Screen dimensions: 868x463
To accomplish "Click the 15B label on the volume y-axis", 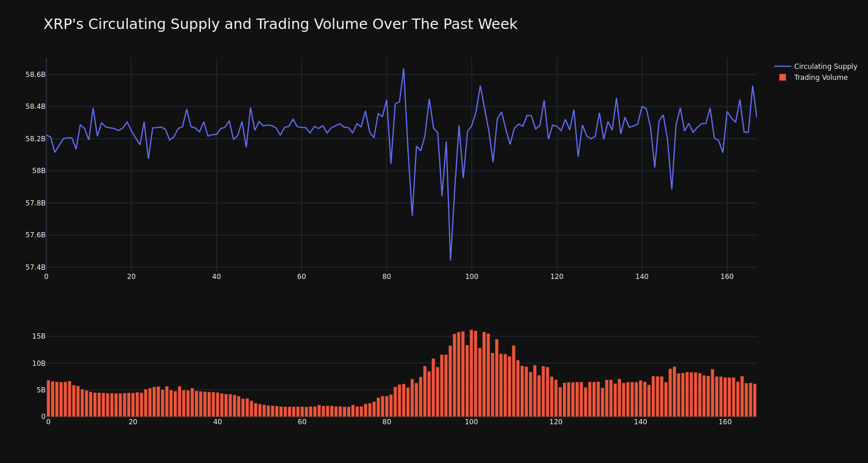I will (x=39, y=336).
